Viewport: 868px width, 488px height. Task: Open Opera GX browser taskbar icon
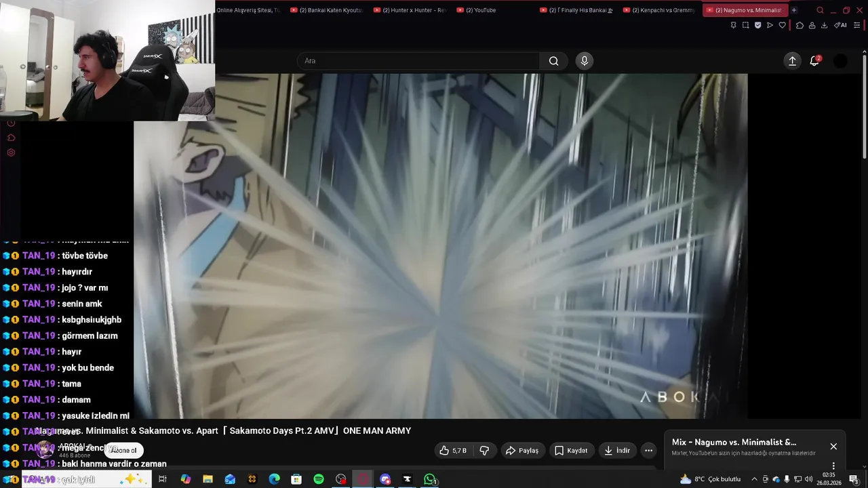[363, 479]
